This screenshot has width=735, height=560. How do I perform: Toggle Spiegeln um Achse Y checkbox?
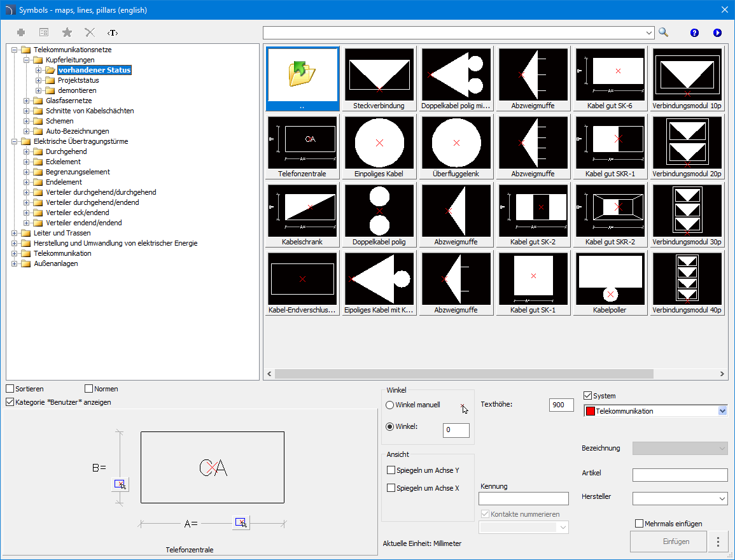click(x=391, y=470)
